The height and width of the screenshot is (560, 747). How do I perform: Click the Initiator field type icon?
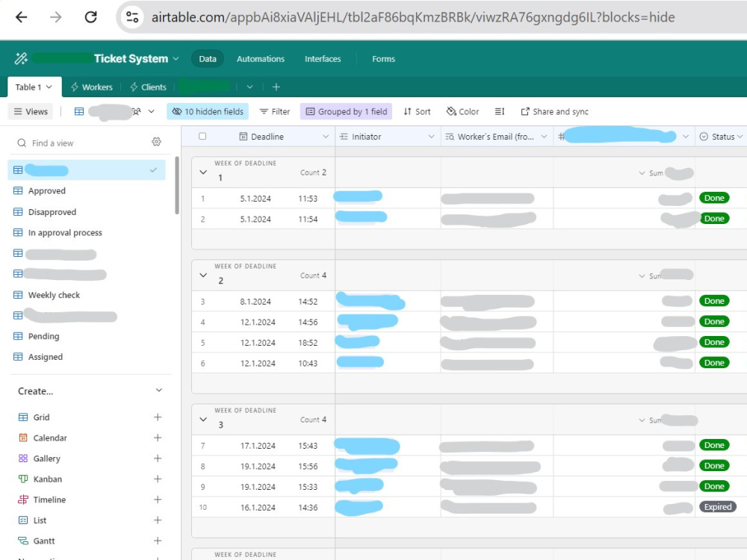pos(344,137)
